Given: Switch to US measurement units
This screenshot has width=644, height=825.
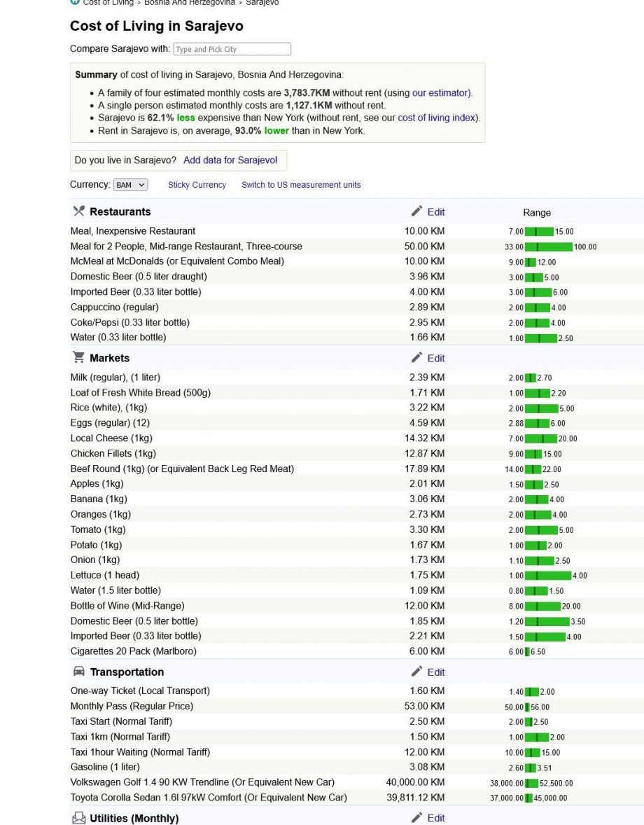Looking at the screenshot, I should (301, 185).
